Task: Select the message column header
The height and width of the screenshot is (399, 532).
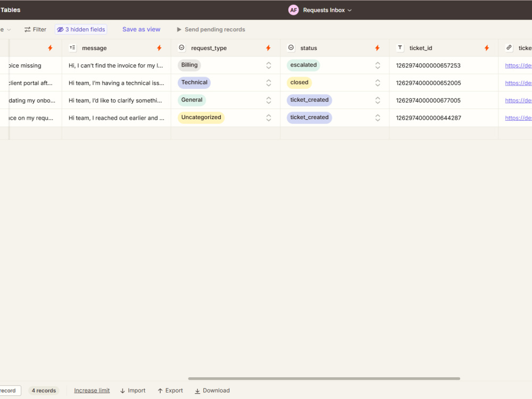Action: tap(117, 48)
